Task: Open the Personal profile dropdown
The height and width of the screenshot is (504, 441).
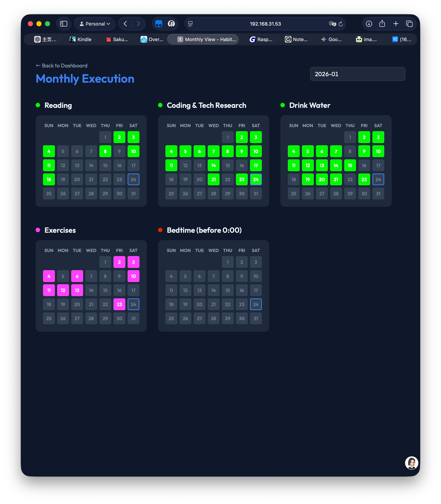Action: 95,24
